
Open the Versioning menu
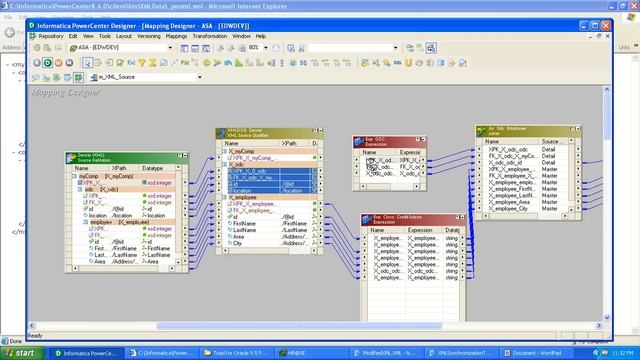pos(149,36)
